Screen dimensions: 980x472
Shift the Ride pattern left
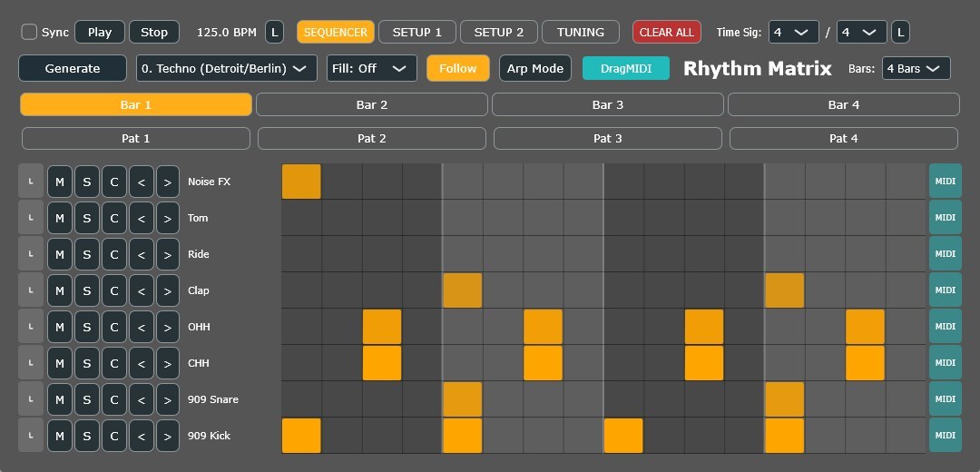[142, 254]
